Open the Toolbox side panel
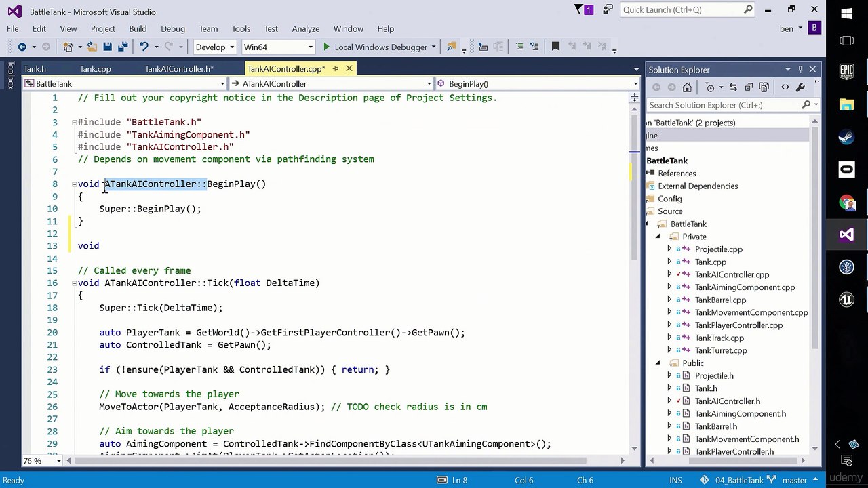 11,75
